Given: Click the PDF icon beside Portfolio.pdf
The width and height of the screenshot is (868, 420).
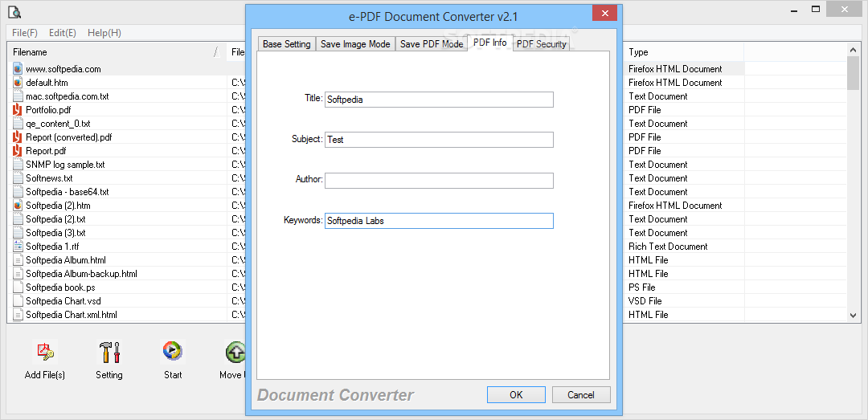Looking at the screenshot, I should pos(18,110).
